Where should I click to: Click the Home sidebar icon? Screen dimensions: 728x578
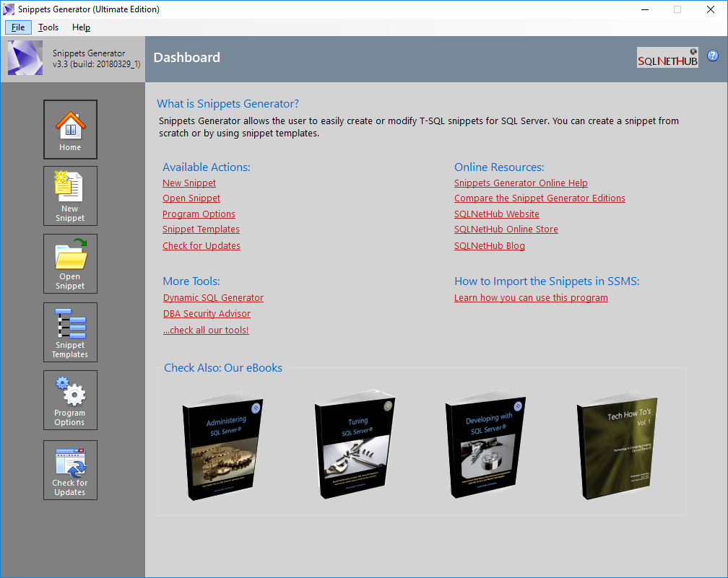(70, 129)
